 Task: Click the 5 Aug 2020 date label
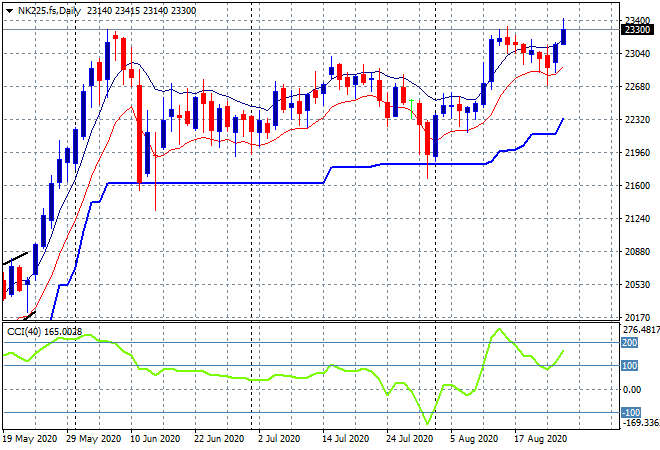click(x=474, y=439)
